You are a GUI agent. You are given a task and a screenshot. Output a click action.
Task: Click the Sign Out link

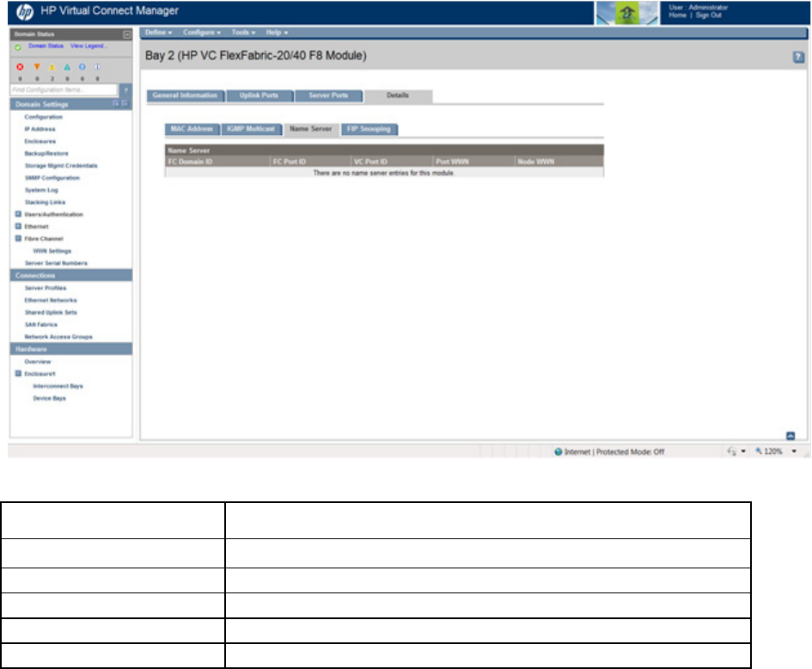pos(708,15)
